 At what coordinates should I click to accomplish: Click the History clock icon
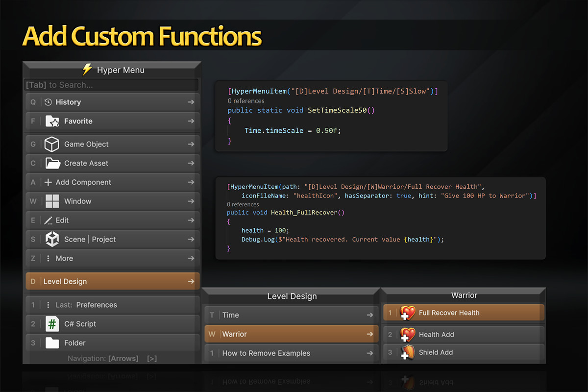click(x=48, y=102)
